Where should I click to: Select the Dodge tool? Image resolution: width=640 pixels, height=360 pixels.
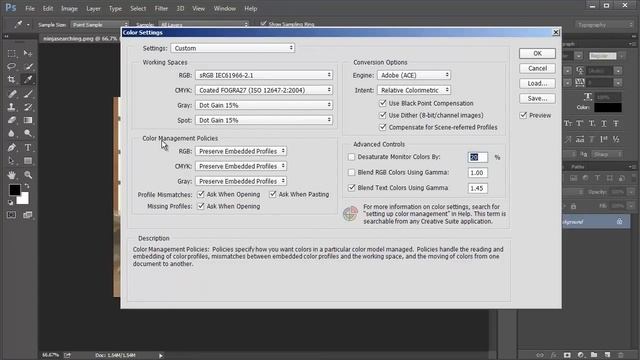pyautogui.click(x=28, y=133)
